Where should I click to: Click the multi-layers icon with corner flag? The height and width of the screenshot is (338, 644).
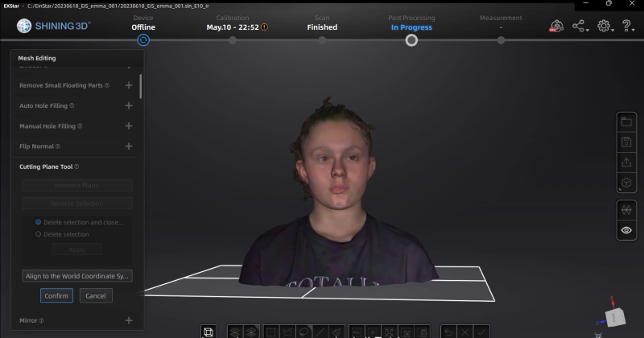[251, 332]
